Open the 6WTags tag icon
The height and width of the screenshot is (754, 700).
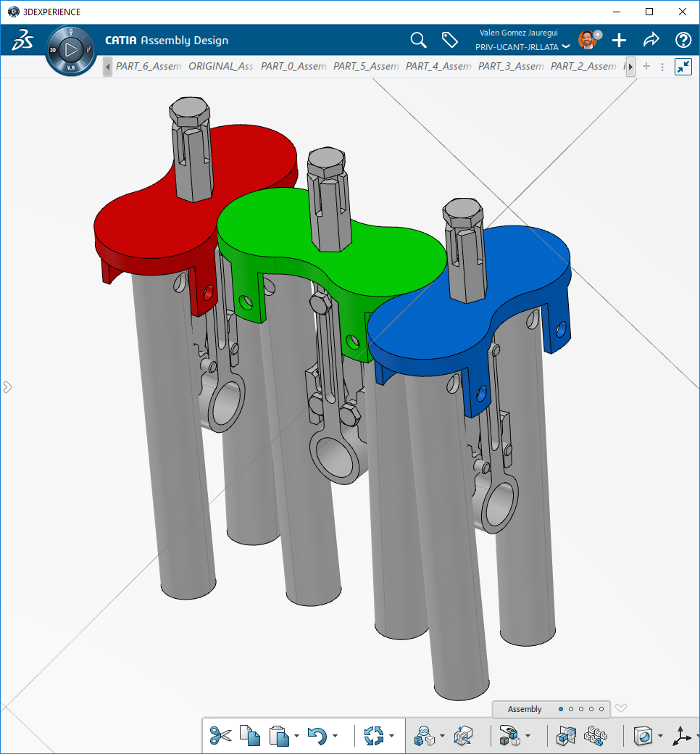pos(449,40)
